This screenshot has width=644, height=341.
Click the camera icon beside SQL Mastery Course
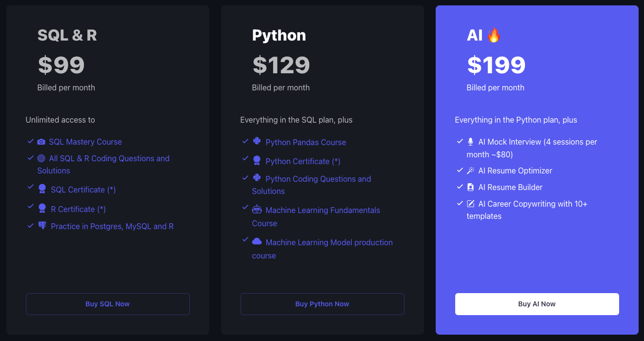pos(41,142)
